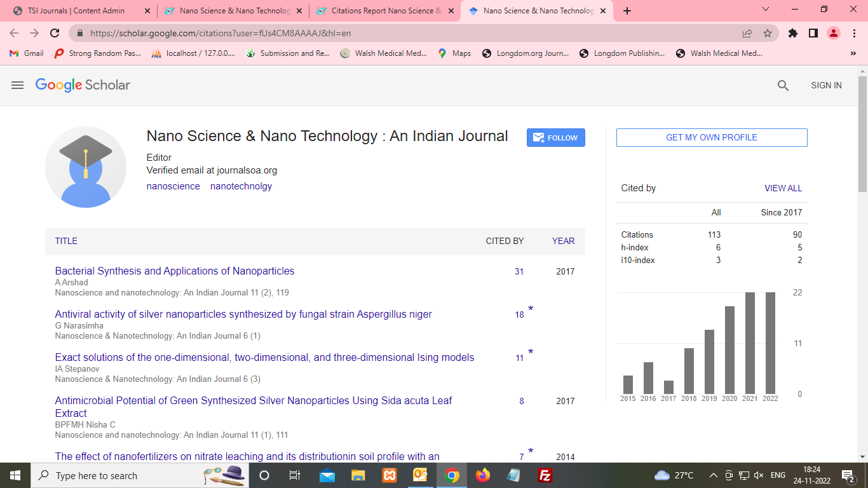Open the Chrome profile avatar
Screen dimensions: 868x488
[x=834, y=33]
